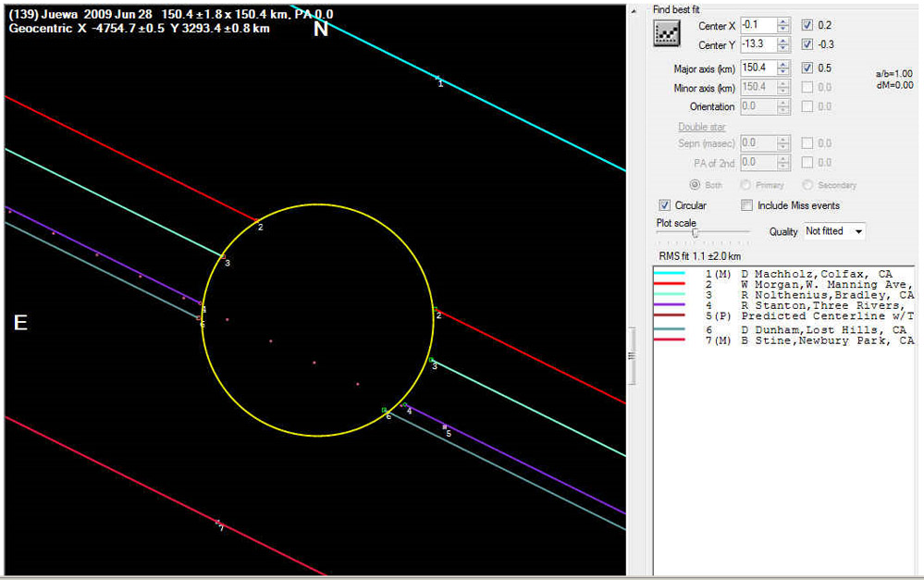Viewport: 924px width, 580px height.
Task: Toggle the PA of 2nd fit checkbox
Action: click(x=807, y=162)
